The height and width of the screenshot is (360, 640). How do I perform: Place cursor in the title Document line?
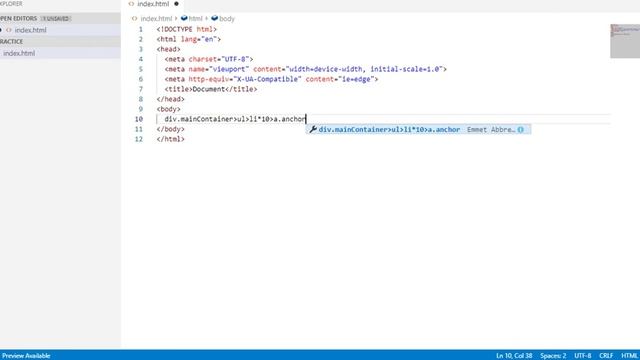(211, 89)
